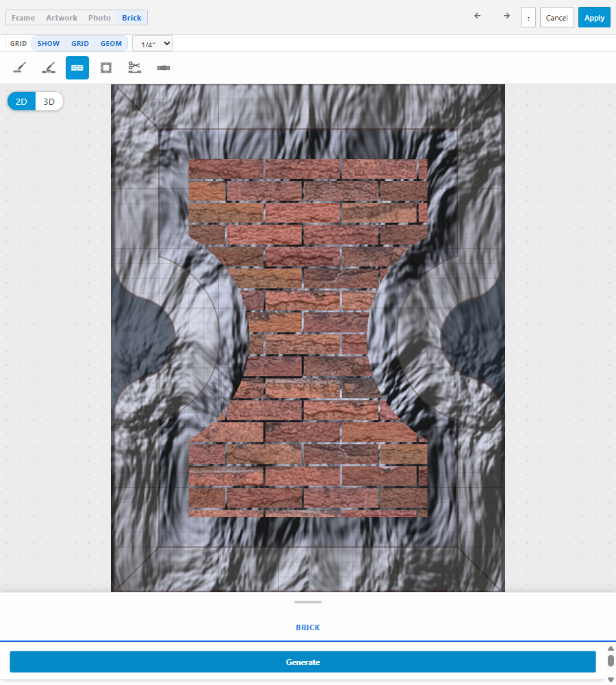Viewport: 616px width, 685px height.
Task: Click the bottom panel scrollbar thumb
Action: [x=611, y=660]
